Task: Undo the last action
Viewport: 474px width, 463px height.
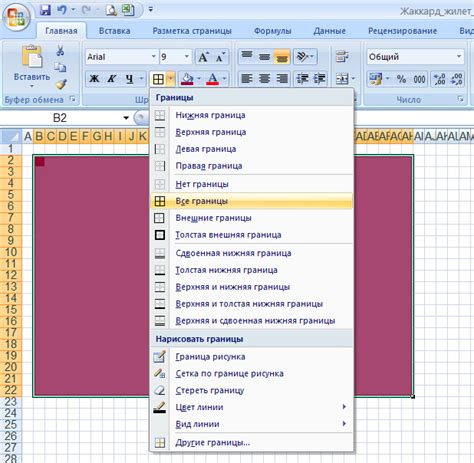Action: point(62,10)
